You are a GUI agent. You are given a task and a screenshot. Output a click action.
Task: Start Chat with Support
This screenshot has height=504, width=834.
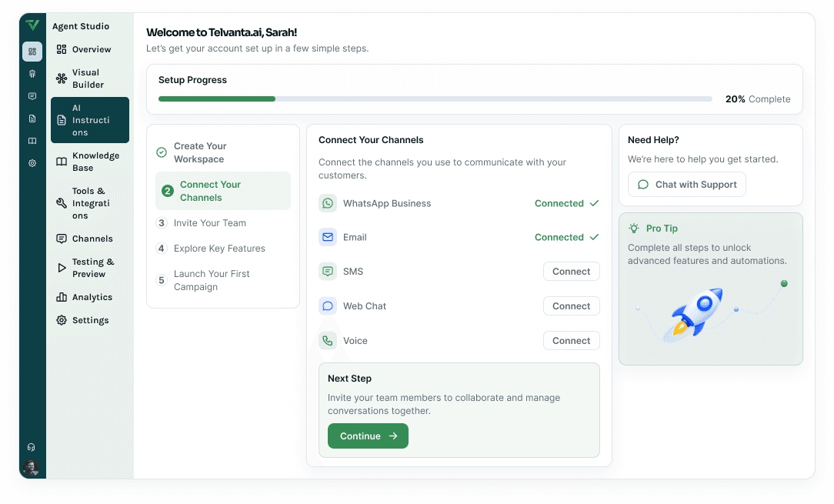(x=687, y=185)
